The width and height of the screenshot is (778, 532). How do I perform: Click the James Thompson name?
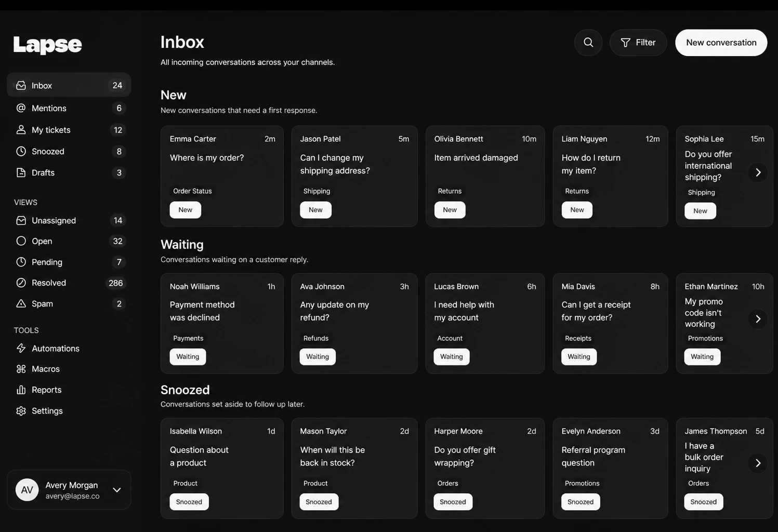tap(716, 431)
